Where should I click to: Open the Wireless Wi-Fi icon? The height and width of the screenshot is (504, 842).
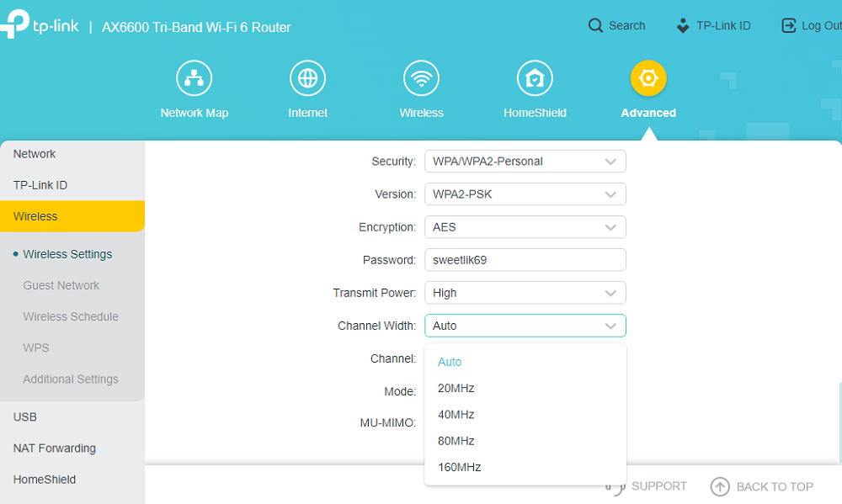coord(422,78)
